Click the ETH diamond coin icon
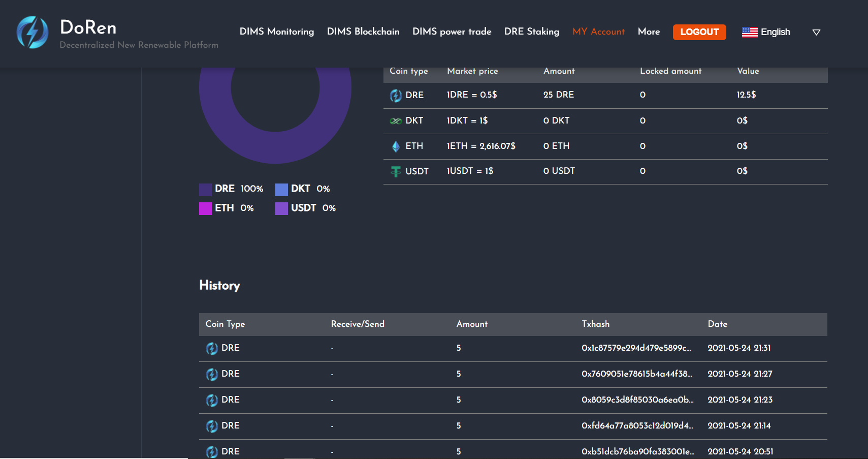The image size is (868, 459). tap(396, 146)
